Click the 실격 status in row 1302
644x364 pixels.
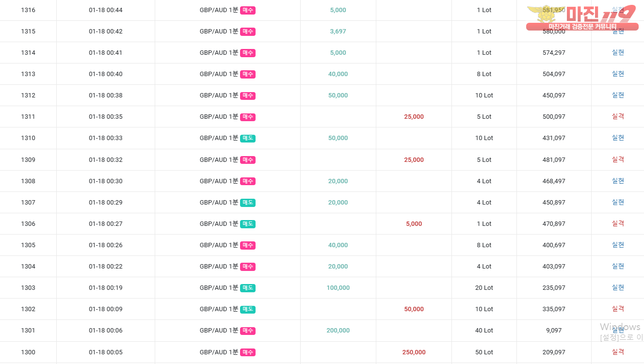point(618,309)
